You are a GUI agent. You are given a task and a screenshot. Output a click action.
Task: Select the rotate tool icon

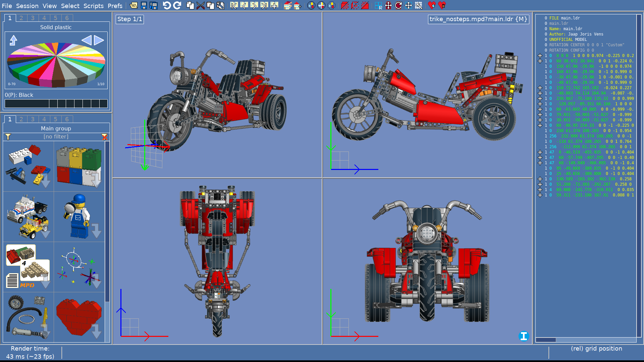[398, 5]
